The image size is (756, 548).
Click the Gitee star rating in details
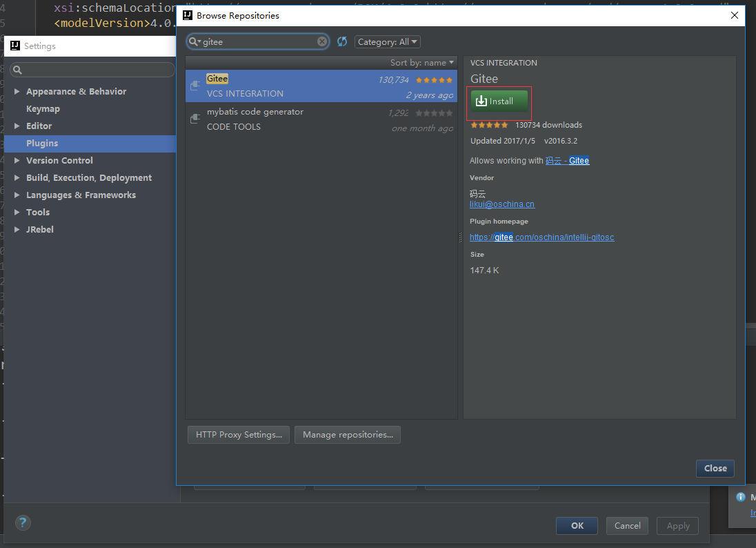coord(489,125)
